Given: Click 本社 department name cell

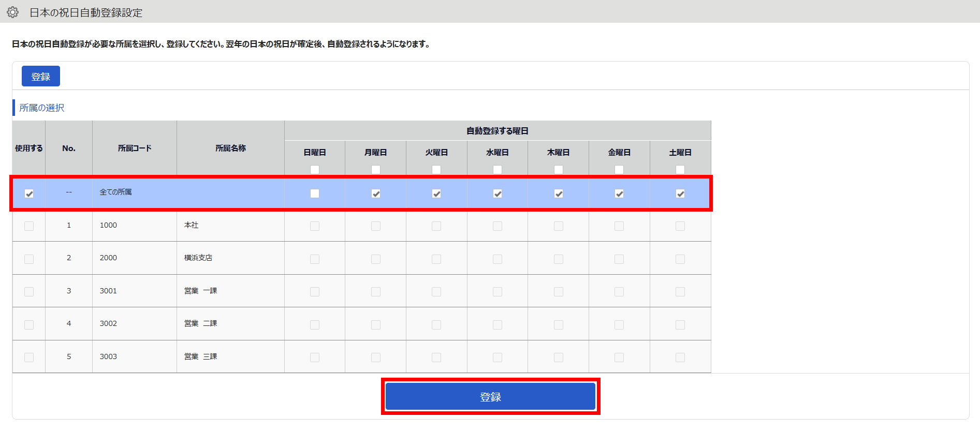Looking at the screenshot, I should click(230, 225).
